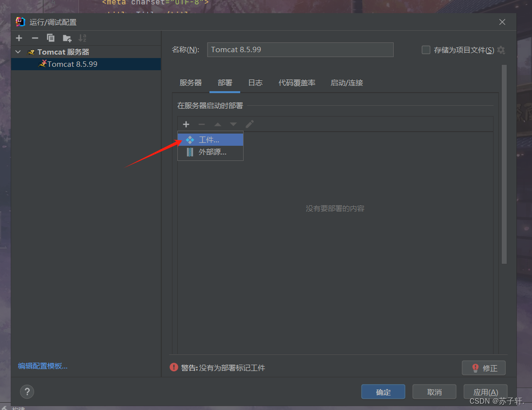Image resolution: width=532 pixels, height=410 pixels.
Task: Collapse the Tomcat 服务器 tree node
Action: coord(19,52)
